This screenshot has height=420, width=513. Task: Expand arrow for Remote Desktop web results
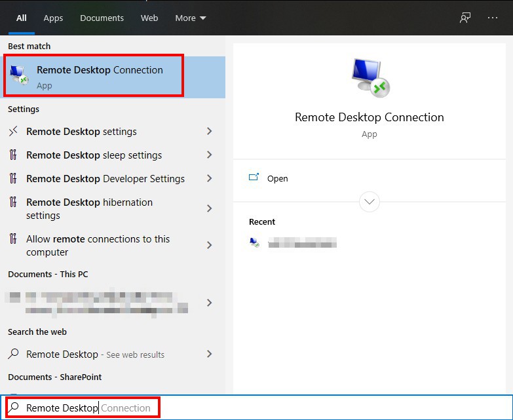tap(210, 354)
